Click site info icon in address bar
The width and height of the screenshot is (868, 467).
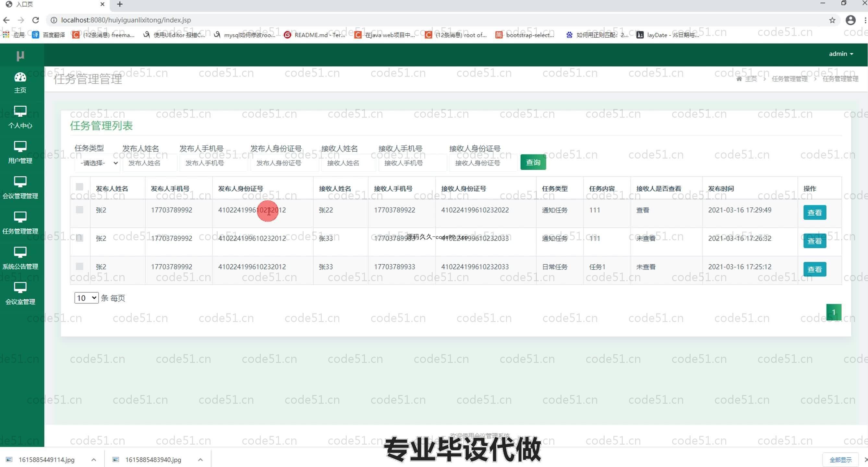click(x=54, y=20)
